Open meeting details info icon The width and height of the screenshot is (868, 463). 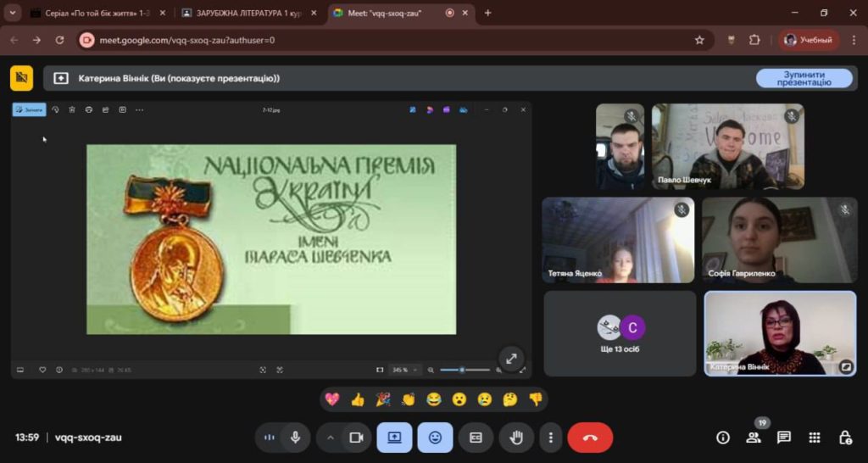tap(722, 438)
